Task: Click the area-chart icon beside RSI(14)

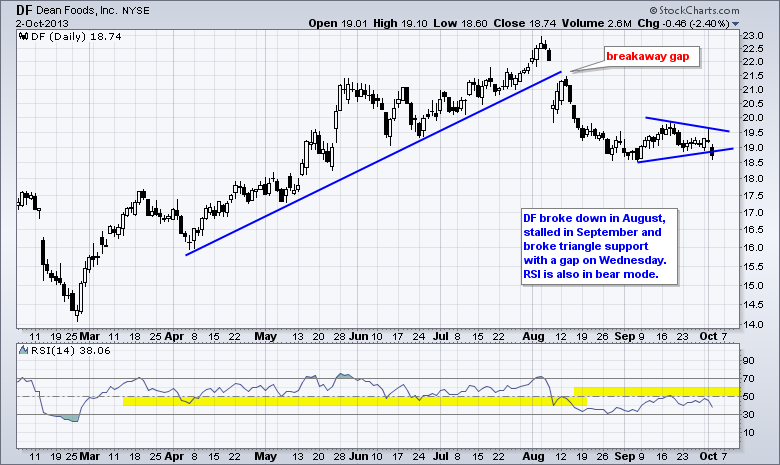Action: [23, 350]
